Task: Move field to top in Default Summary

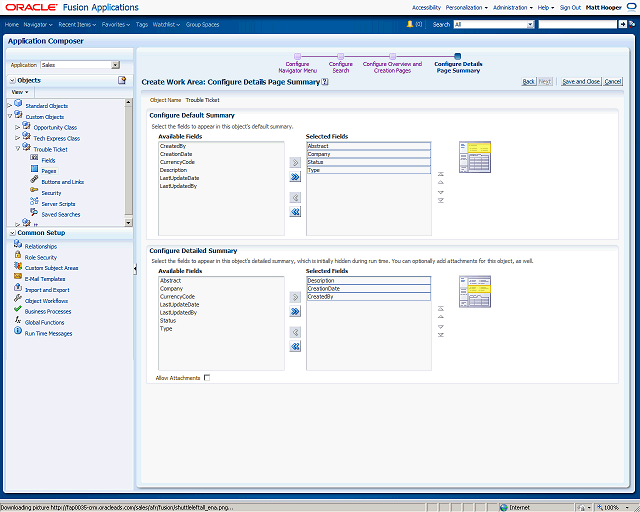Action: 441,174
